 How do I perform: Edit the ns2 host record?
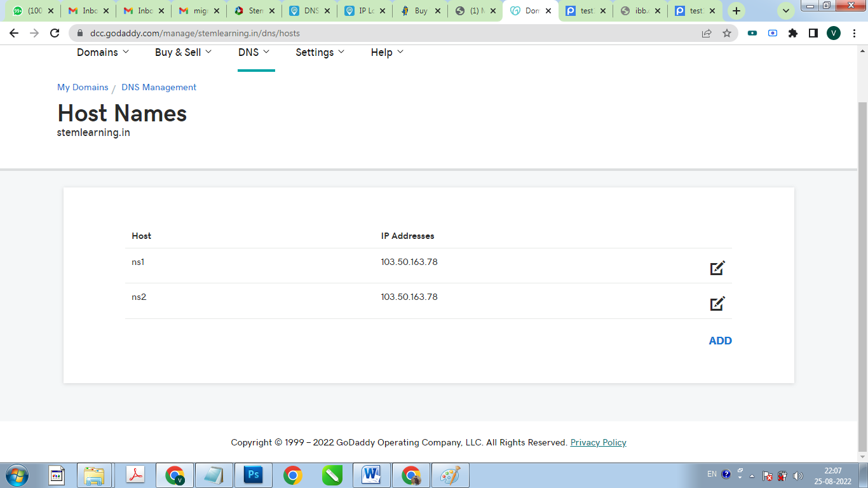tap(717, 304)
